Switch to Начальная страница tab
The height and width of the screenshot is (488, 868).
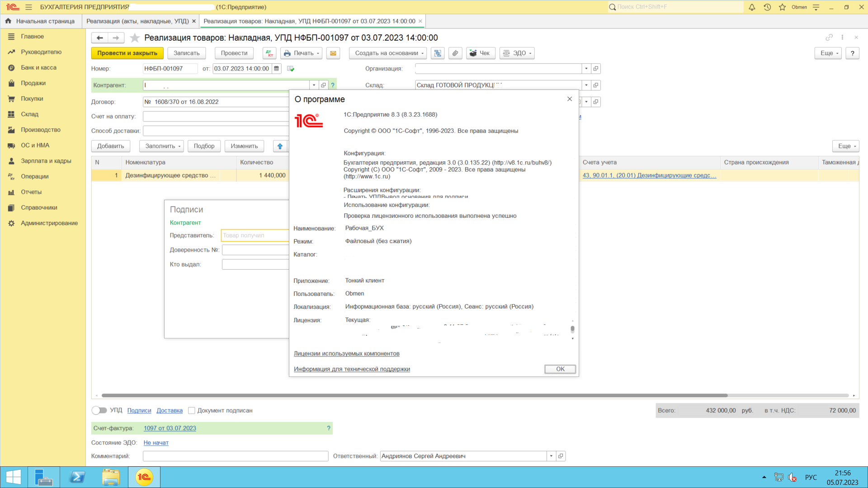point(41,21)
